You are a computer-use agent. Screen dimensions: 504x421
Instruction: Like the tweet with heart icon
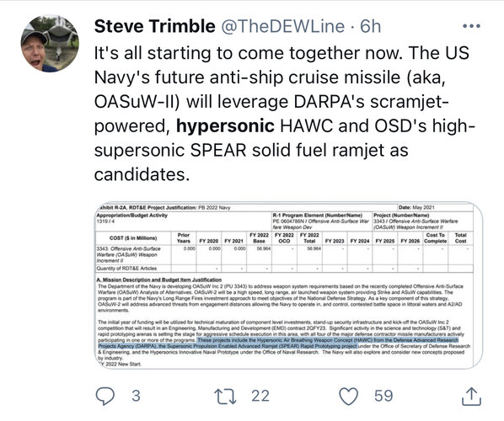coord(349,396)
